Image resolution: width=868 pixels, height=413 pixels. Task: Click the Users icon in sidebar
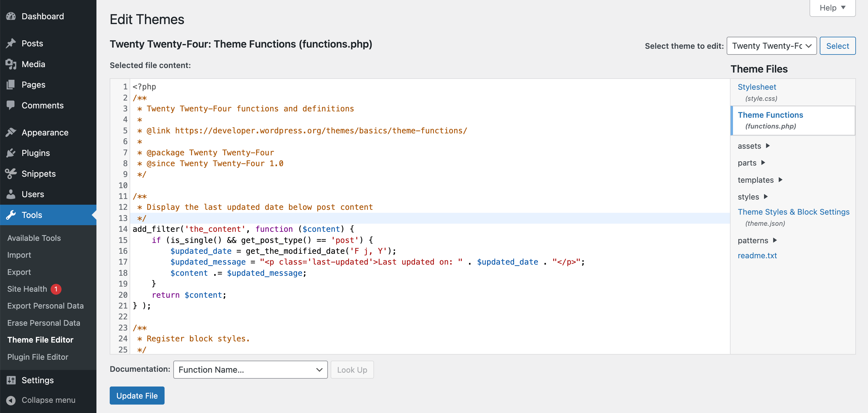pos(11,194)
